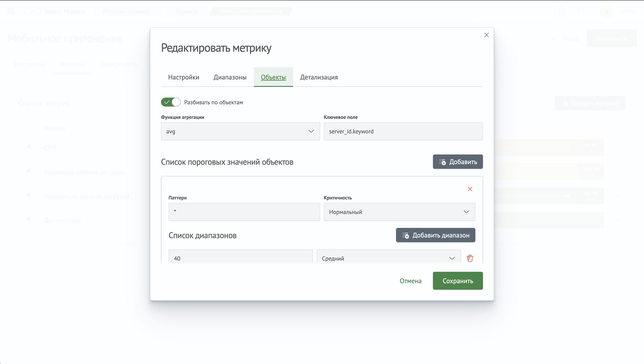Image resolution: width=644 pixels, height=364 pixels.
Task: Click the Паттерн input field
Action: point(244,212)
